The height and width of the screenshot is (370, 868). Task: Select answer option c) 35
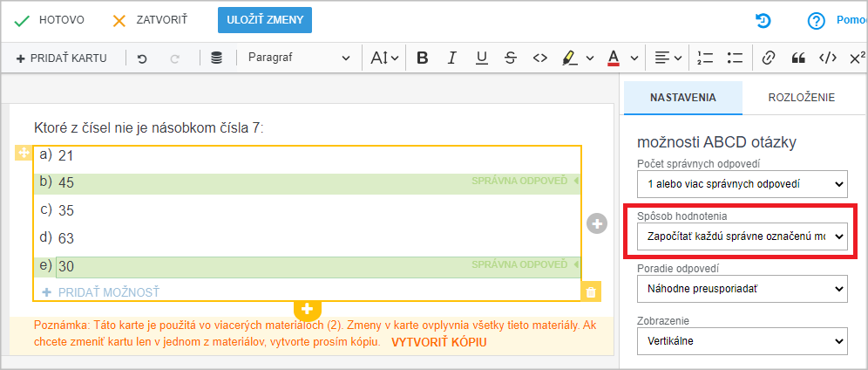[308, 211]
